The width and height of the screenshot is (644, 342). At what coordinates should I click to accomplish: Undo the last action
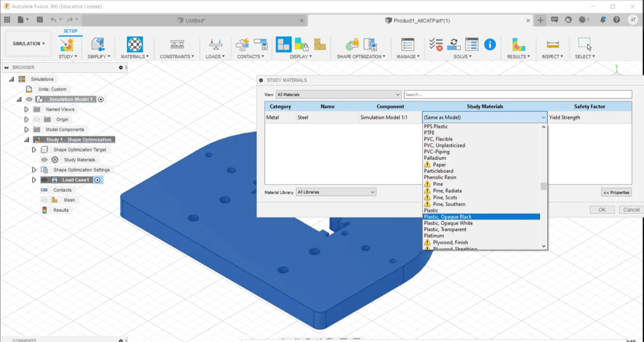tap(54, 19)
